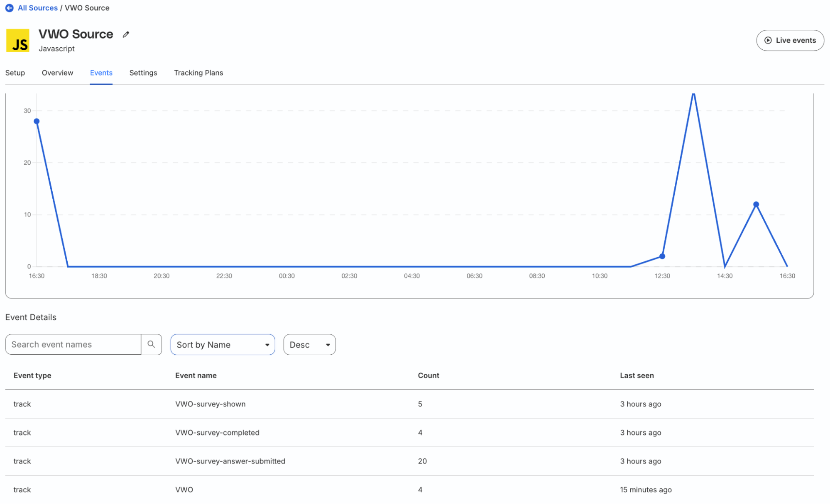Viewport: 830px width, 504px height.
Task: Click the back arrow icon beside All Sources
Action: tap(9, 8)
